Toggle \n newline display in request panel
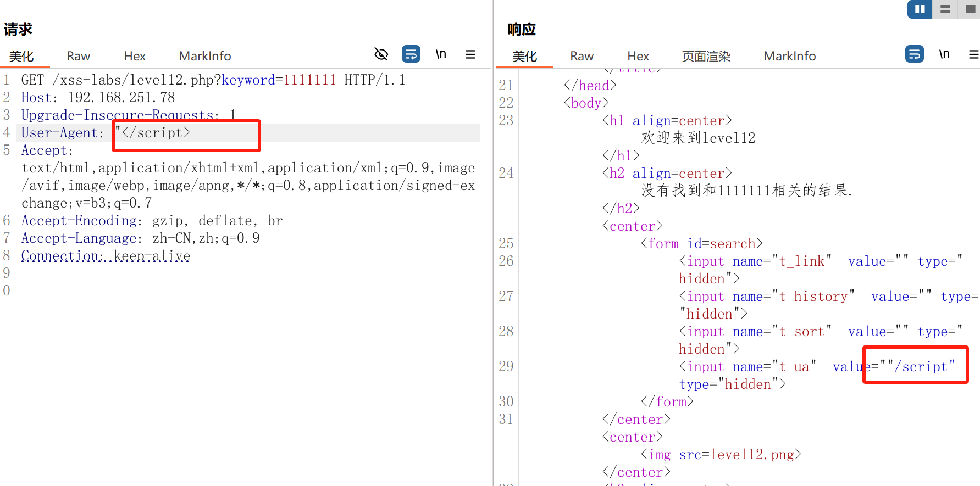Image resolution: width=980 pixels, height=486 pixels. point(441,54)
